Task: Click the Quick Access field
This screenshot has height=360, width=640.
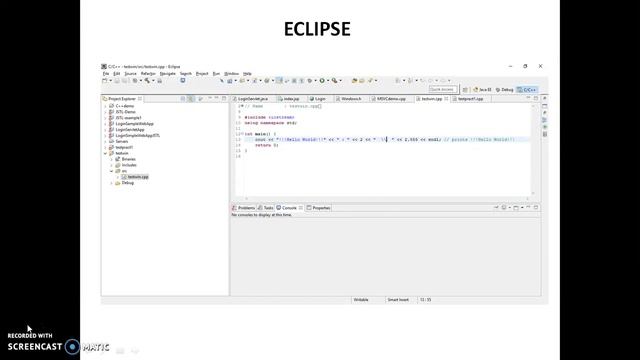Action: pos(443,89)
